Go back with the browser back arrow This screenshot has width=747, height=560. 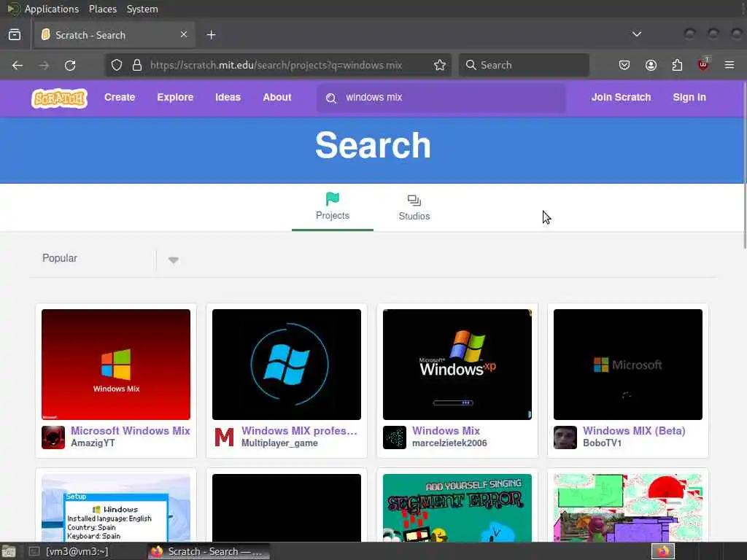tap(18, 65)
